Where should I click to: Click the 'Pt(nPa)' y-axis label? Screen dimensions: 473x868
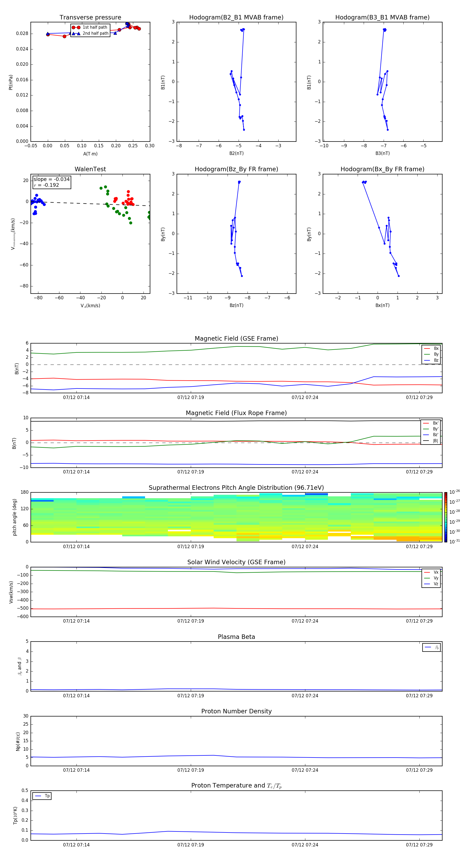pos(11,82)
